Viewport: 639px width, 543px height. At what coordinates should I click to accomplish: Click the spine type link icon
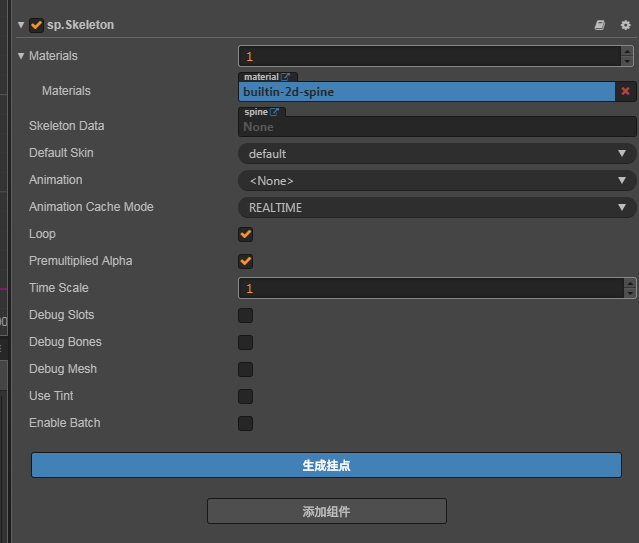[x=275, y=112]
